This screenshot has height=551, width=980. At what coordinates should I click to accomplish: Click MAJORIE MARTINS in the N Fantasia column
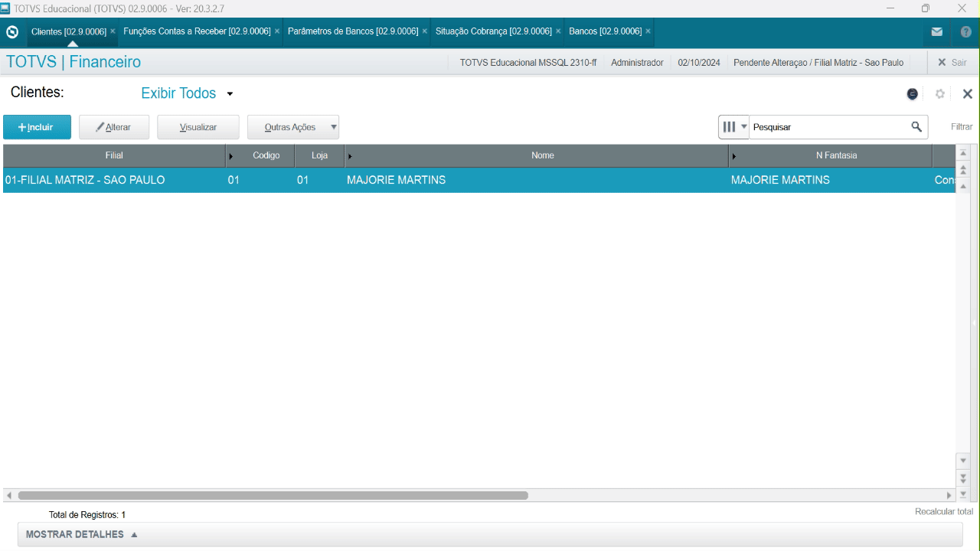(780, 181)
